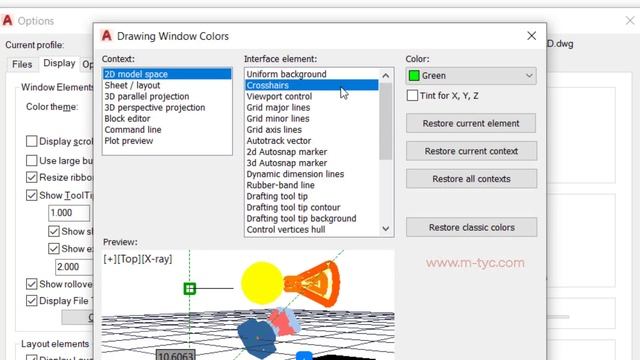Select Plot preview context
This screenshot has width=640, height=360.
167,141
